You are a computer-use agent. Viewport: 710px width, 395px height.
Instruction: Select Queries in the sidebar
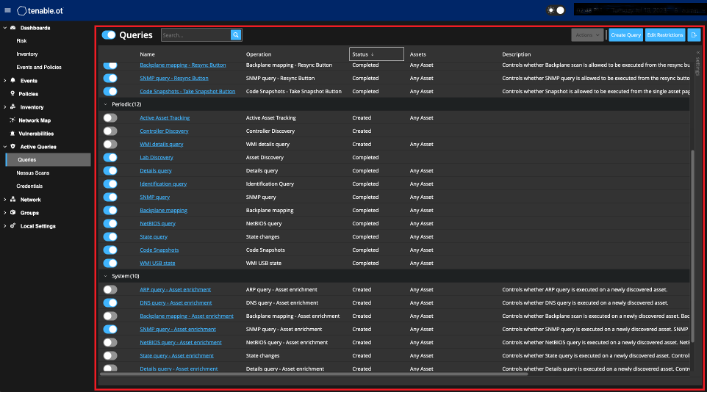[48, 159]
